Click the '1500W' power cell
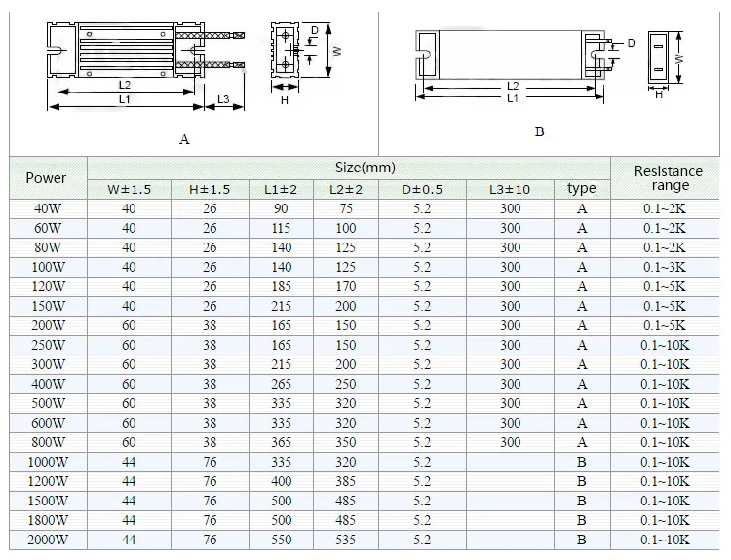This screenshot has height=560, width=731. click(48, 501)
